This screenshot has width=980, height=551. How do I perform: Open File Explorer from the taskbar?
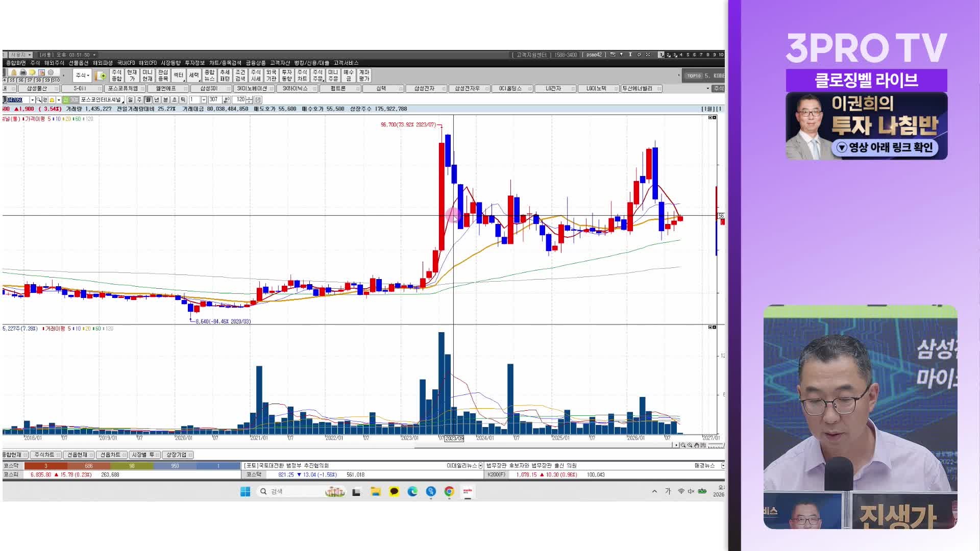(x=376, y=491)
